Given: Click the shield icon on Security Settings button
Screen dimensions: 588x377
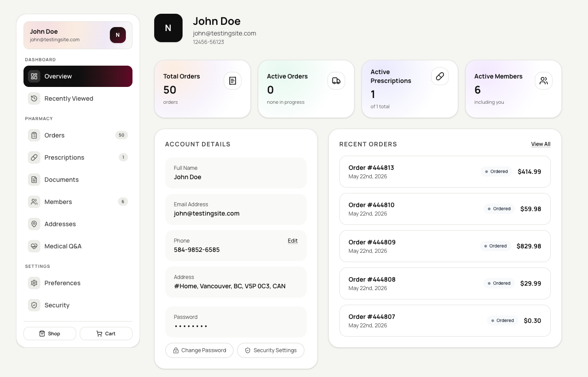Looking at the screenshot, I should tap(248, 350).
